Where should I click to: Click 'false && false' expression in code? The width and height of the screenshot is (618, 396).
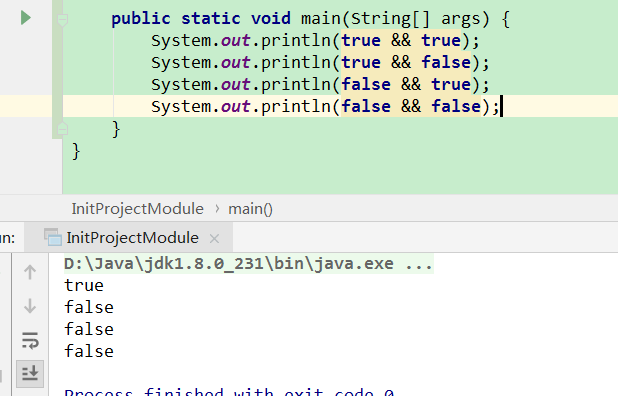411,106
